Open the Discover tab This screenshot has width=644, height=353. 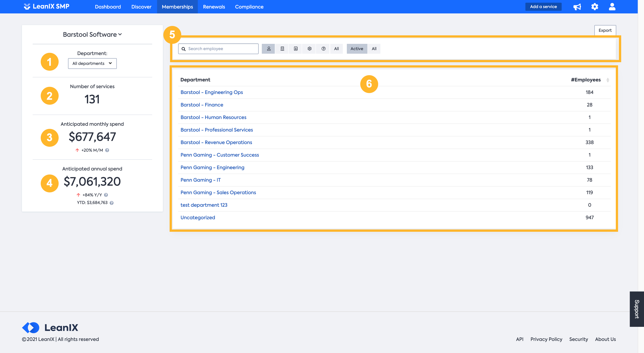tap(141, 7)
